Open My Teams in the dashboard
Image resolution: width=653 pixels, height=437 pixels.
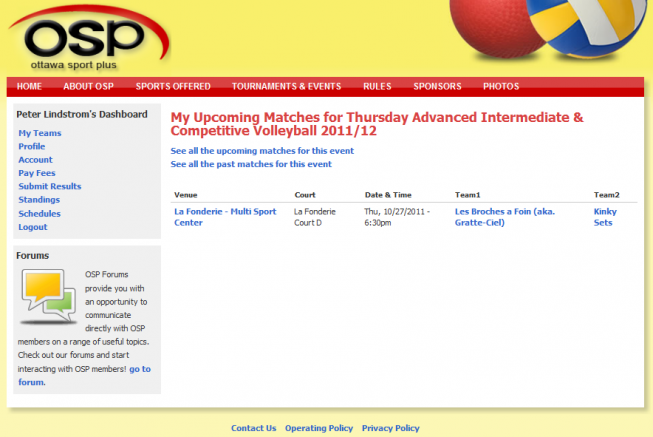point(40,133)
